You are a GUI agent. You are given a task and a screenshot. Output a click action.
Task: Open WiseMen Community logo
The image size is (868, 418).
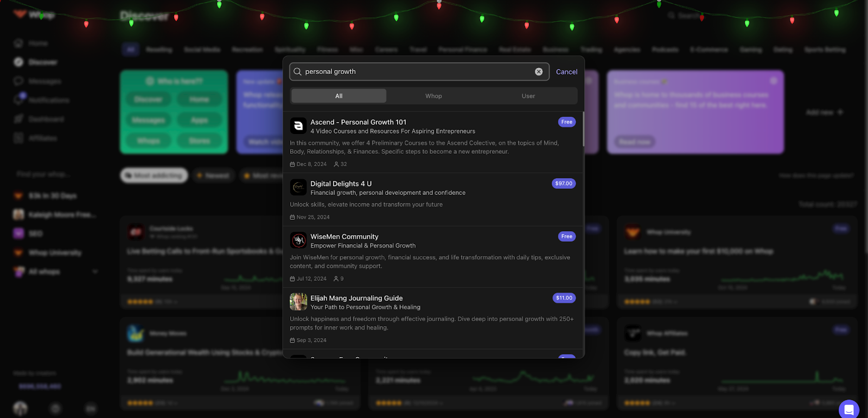click(298, 240)
